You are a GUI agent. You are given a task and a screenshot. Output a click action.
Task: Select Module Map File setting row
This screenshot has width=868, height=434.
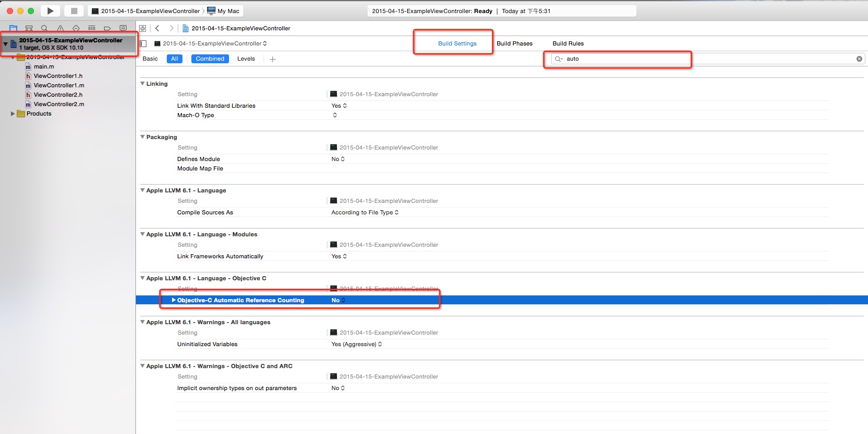(x=502, y=168)
